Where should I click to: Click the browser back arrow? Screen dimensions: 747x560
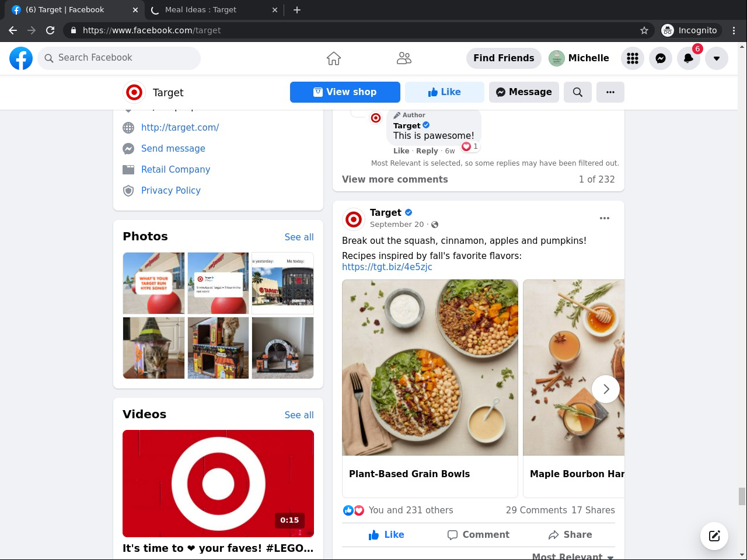pos(13,30)
